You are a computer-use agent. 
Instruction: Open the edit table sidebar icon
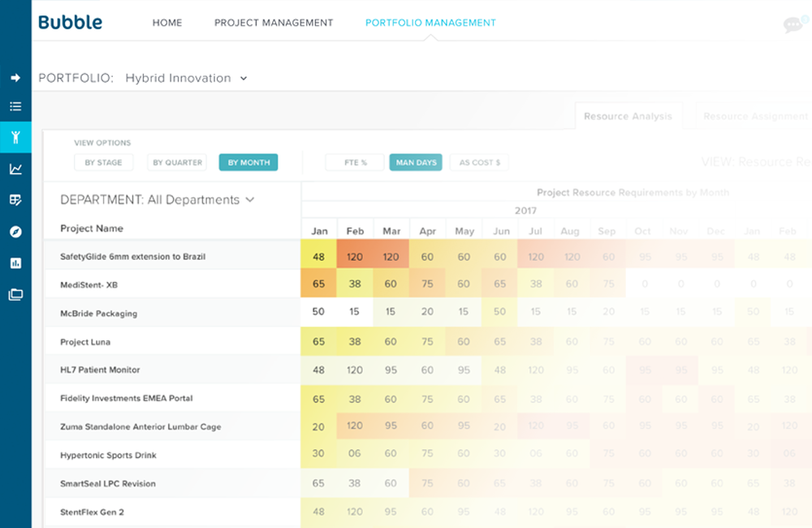(15, 200)
